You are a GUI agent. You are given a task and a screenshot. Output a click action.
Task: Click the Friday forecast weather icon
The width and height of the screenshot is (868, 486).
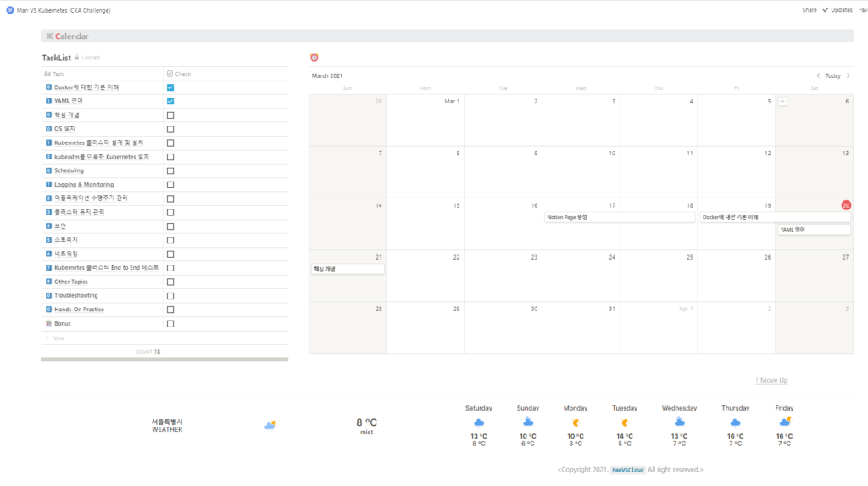tap(785, 422)
